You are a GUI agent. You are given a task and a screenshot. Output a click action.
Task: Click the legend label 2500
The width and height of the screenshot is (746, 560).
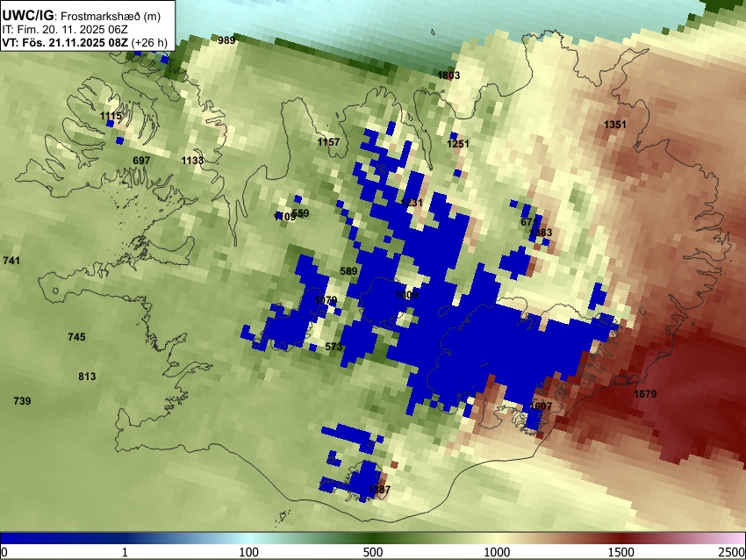733,552
